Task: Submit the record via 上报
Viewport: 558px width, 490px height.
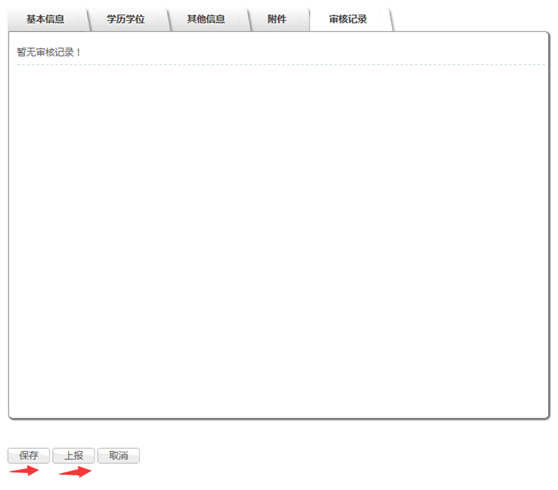Action: [74, 455]
